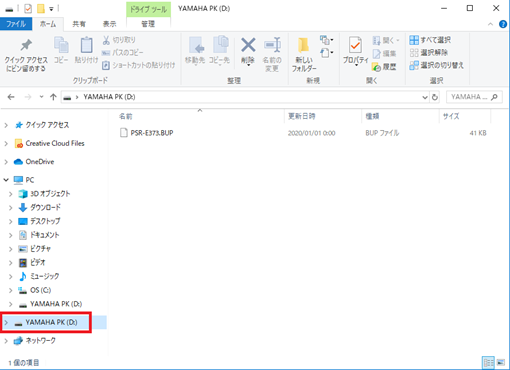510x370 pixels.
Task: Open the address bar history dropdown
Action: click(425, 97)
